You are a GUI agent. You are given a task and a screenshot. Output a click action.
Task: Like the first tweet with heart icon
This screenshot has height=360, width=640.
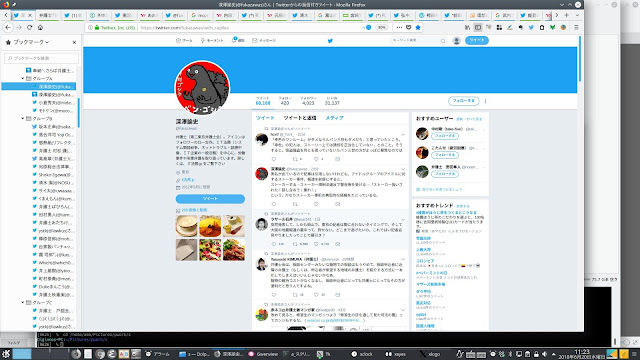316,159
